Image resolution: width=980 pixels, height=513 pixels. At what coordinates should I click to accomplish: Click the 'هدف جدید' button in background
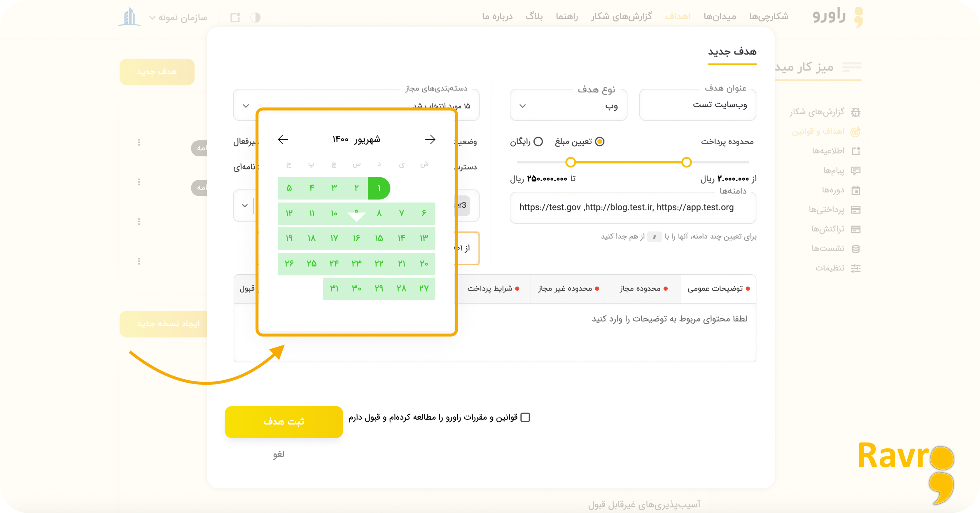[157, 72]
